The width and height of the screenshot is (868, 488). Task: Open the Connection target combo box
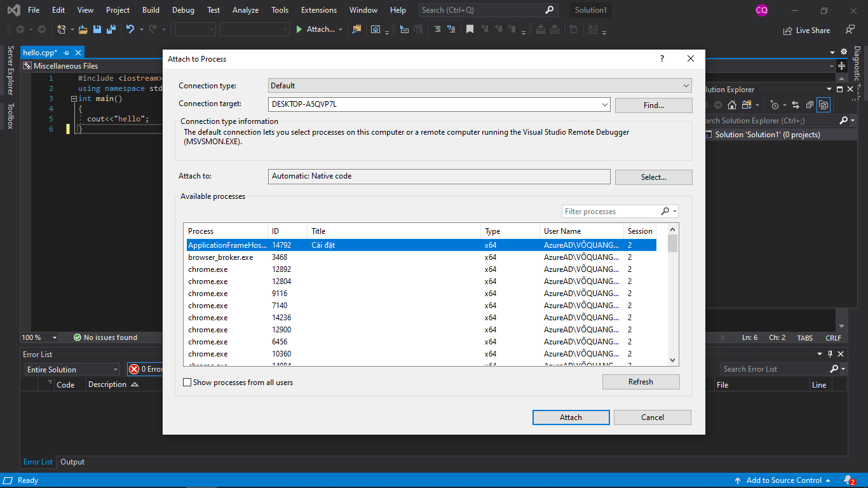tap(604, 104)
